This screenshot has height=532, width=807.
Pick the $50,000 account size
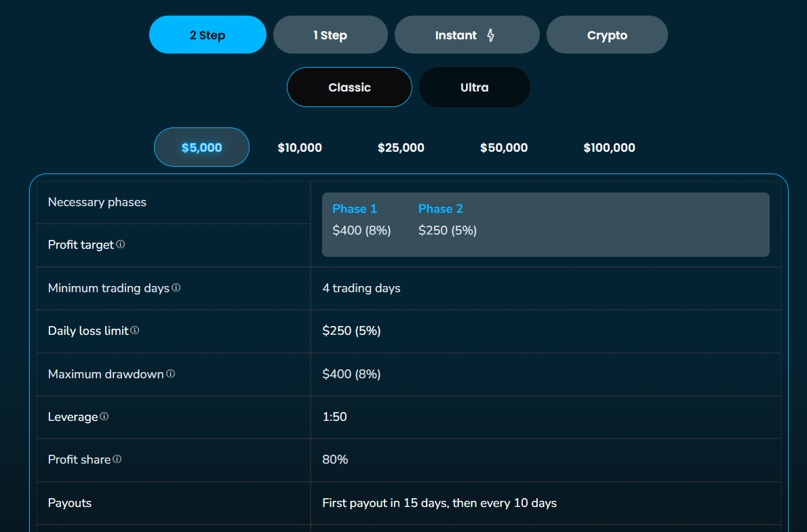click(x=504, y=148)
